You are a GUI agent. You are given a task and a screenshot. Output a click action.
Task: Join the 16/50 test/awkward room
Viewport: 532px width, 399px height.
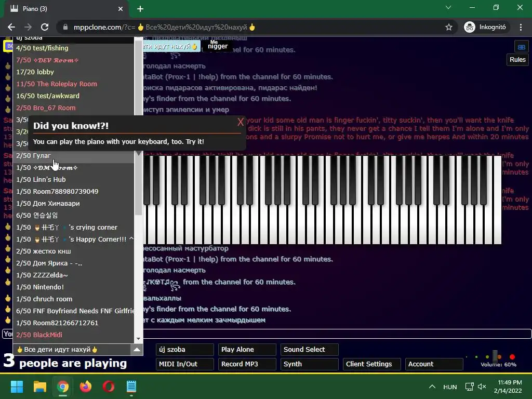[x=74, y=96]
